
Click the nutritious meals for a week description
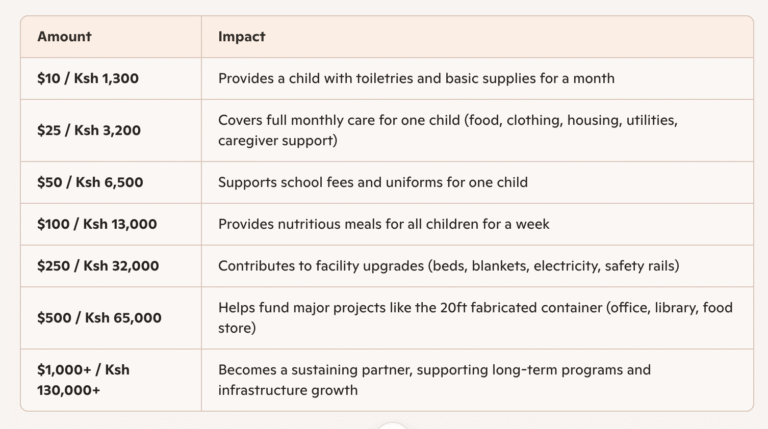384,224
